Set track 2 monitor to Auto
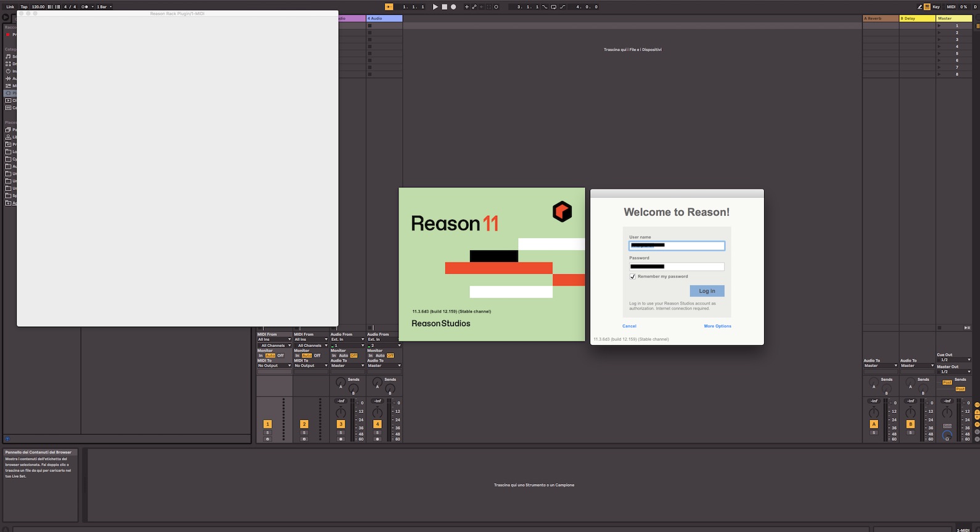 (x=307, y=356)
